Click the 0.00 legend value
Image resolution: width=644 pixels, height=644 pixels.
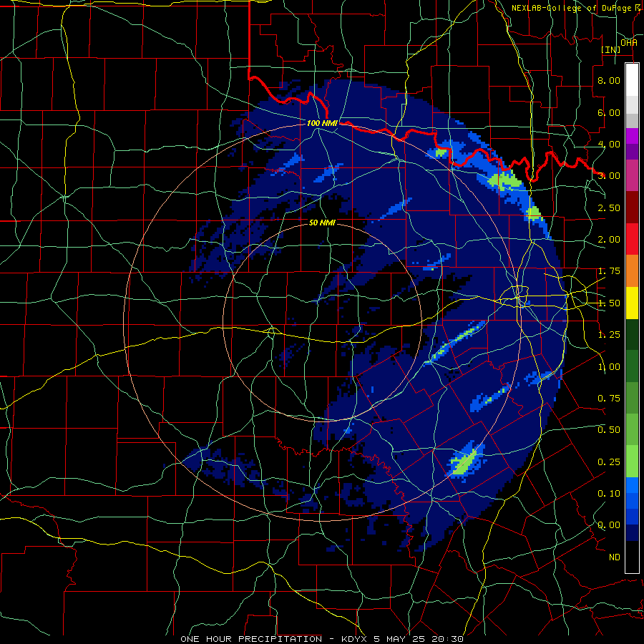click(609, 525)
